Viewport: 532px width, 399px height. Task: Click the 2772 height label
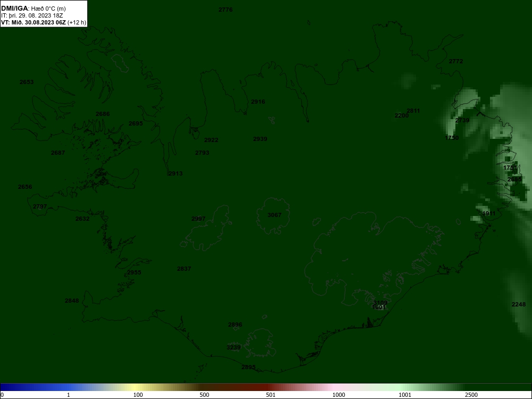point(456,61)
